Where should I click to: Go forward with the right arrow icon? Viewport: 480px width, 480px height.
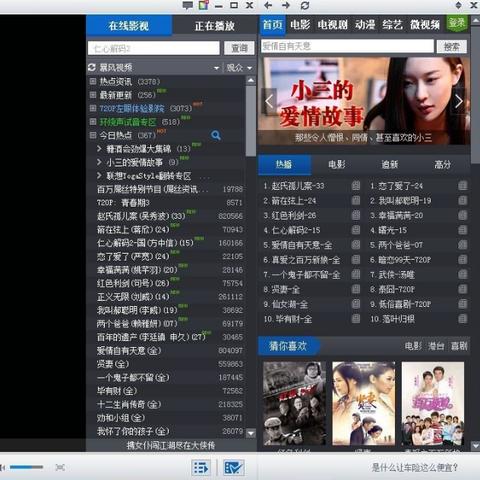(x=286, y=5)
